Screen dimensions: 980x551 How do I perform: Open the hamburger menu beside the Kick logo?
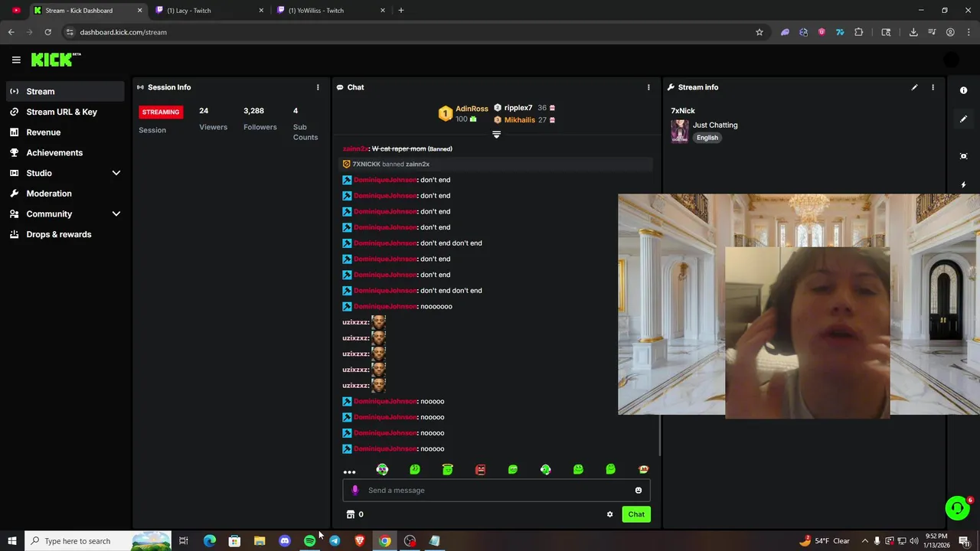(x=16, y=60)
